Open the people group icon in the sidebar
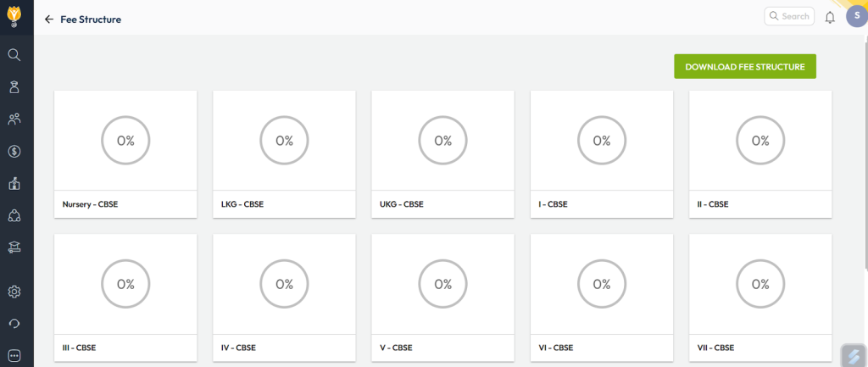868x367 pixels. point(14,119)
